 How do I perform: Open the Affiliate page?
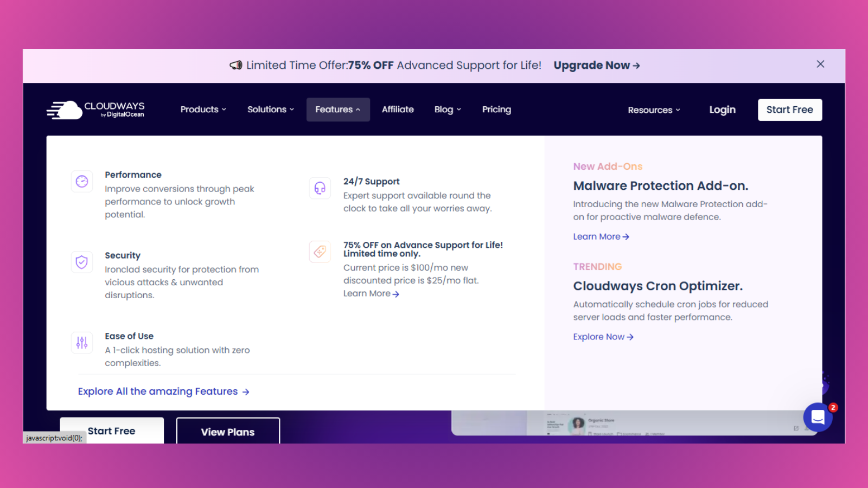coord(398,110)
